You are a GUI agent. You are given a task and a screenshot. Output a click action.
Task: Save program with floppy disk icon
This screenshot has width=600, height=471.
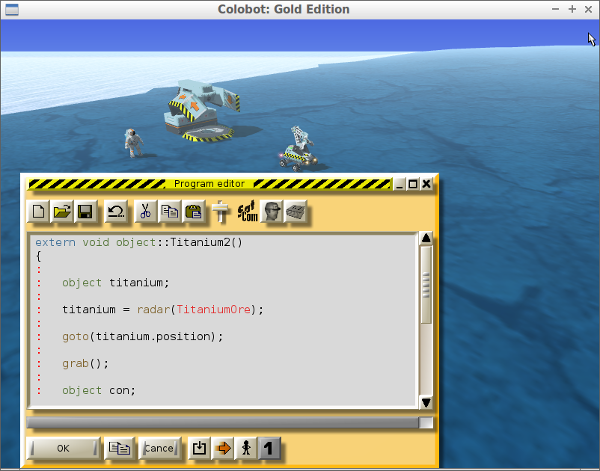pyautogui.click(x=85, y=211)
